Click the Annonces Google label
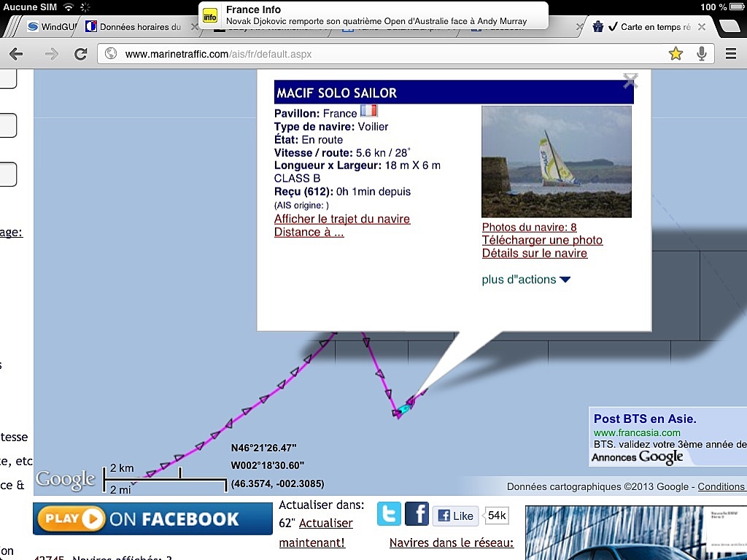This screenshot has height=560, width=747. pyautogui.click(x=638, y=457)
